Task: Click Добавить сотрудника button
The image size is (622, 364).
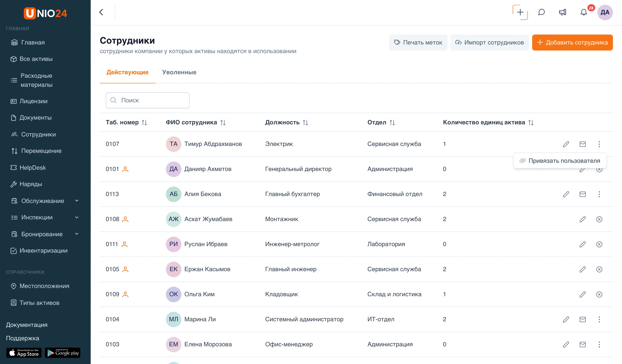Action: pos(572,43)
